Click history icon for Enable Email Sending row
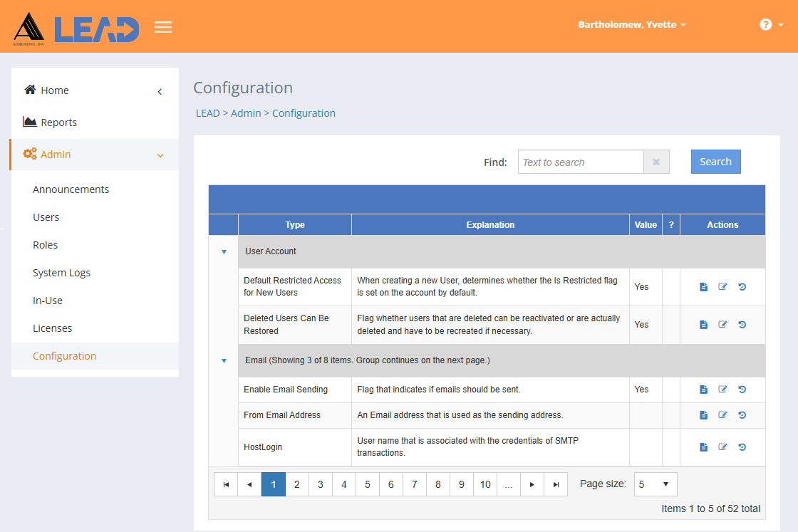The height and width of the screenshot is (532, 798). click(742, 390)
